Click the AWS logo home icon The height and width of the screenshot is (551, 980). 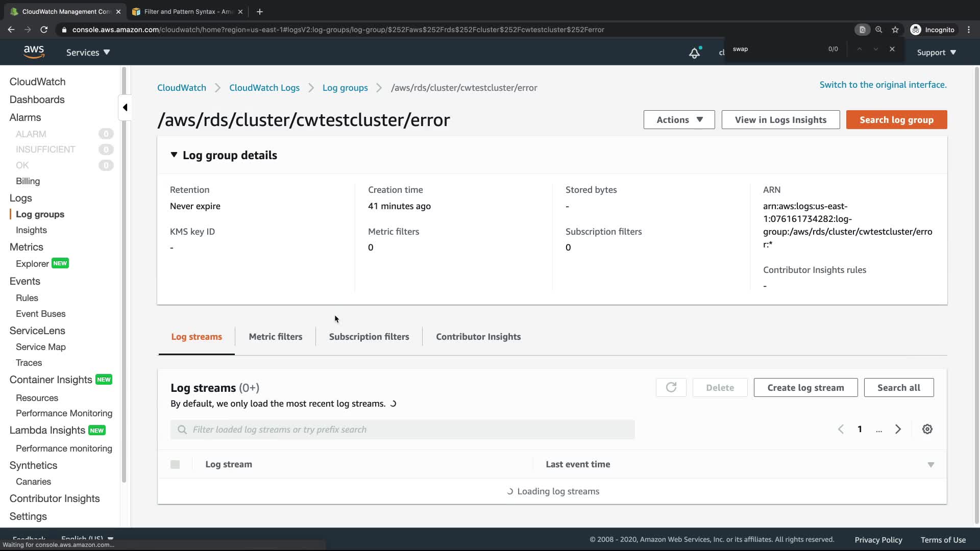(x=34, y=52)
